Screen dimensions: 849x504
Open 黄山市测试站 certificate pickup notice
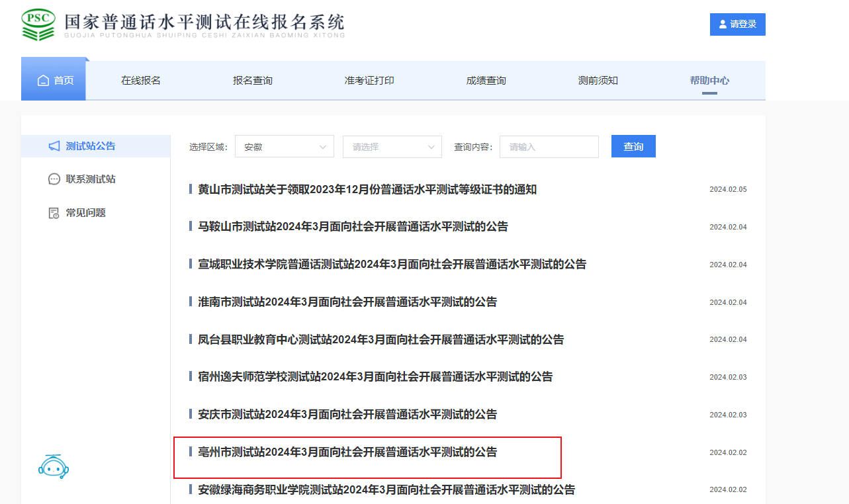click(x=367, y=190)
